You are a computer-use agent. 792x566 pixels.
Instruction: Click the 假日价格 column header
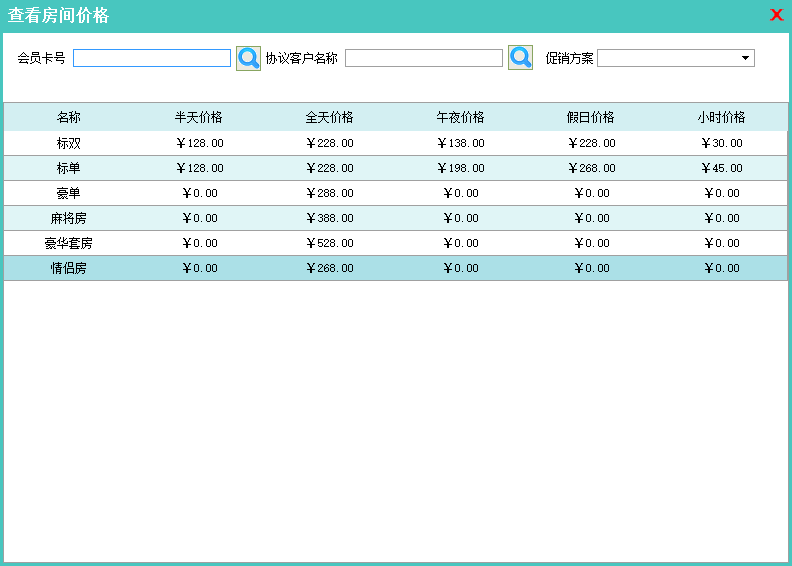590,117
